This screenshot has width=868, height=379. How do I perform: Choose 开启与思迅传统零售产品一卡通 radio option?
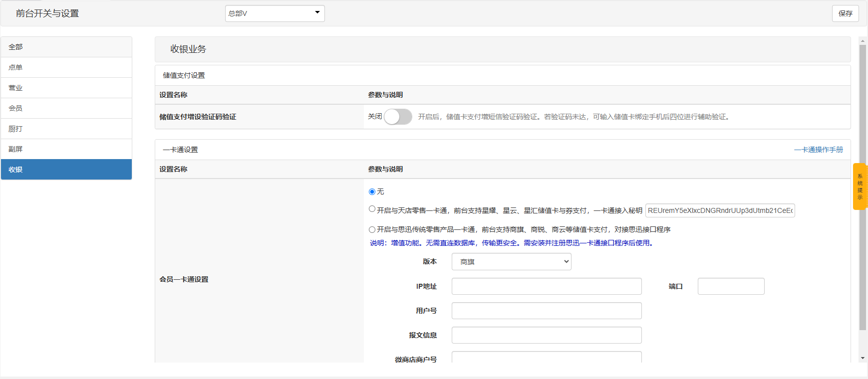tap(372, 229)
